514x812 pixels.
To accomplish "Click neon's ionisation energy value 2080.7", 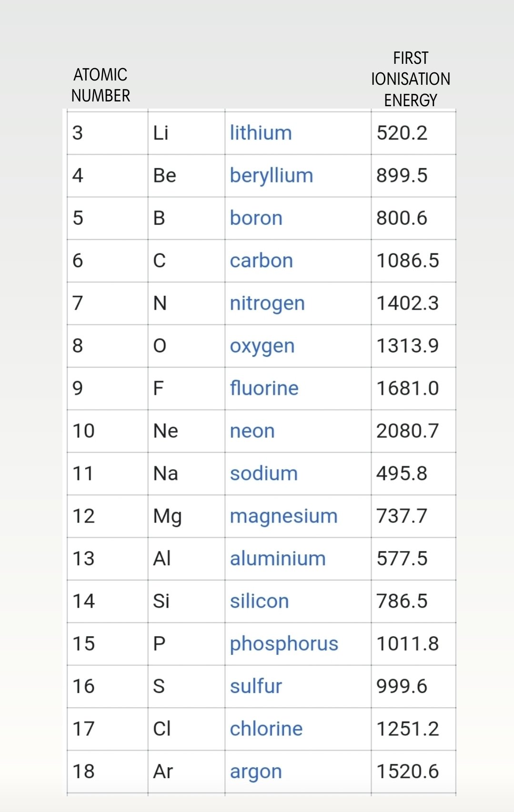I will coord(407,431).
